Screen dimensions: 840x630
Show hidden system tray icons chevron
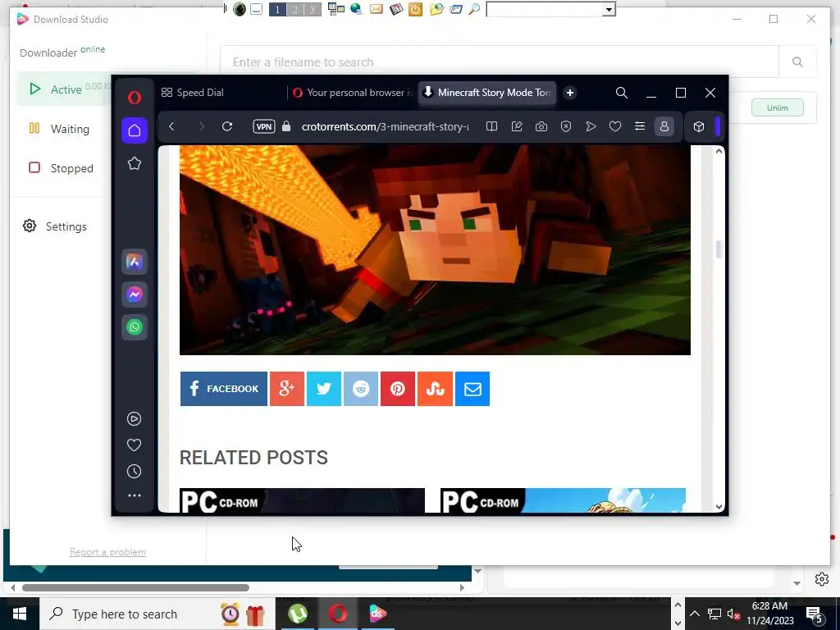pos(694,614)
